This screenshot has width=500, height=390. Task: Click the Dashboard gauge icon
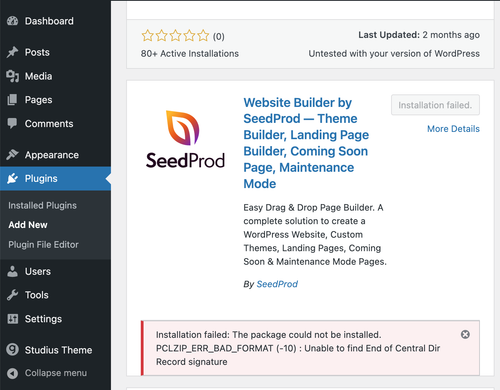tap(13, 21)
